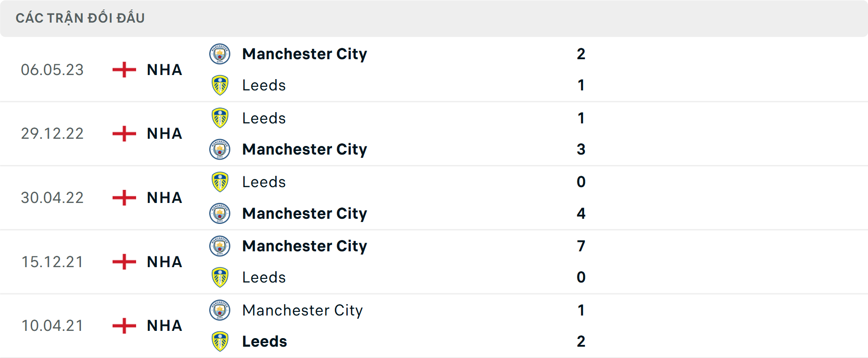This screenshot has width=868, height=358.
Task: Click the date 06.05.23
Action: pos(52,70)
